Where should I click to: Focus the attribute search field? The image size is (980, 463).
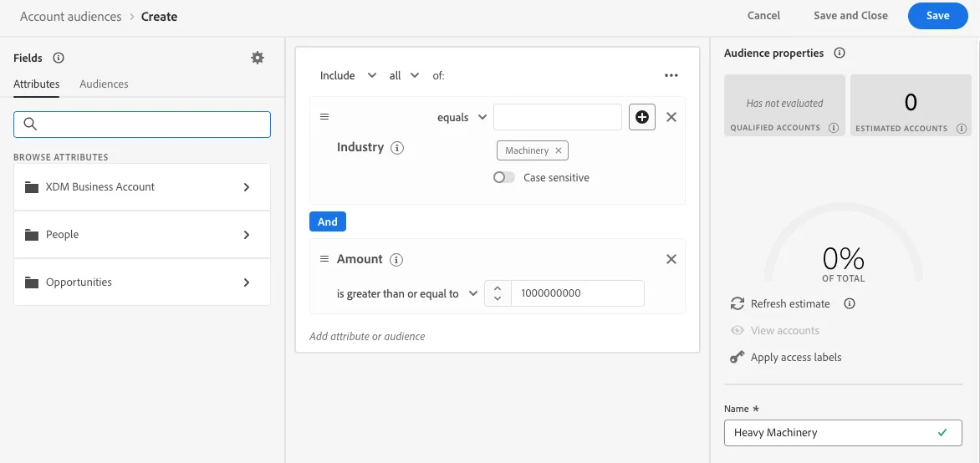click(x=142, y=125)
